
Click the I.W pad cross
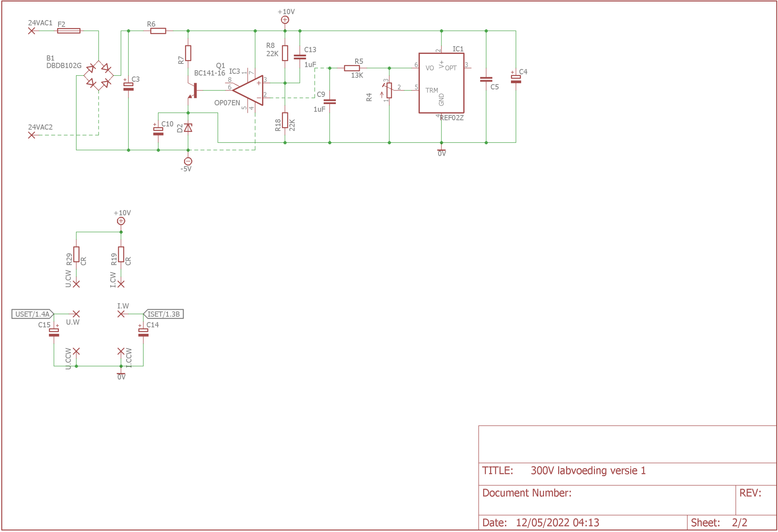pyautogui.click(x=121, y=314)
